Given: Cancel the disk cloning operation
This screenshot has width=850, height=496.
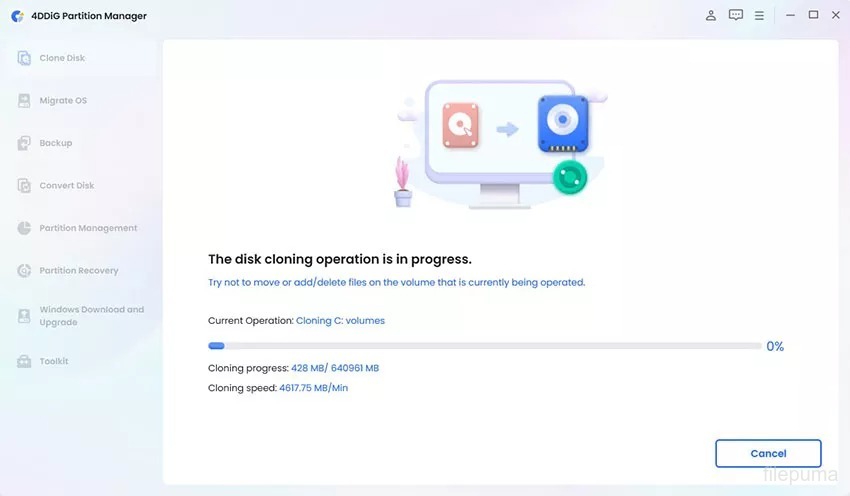Looking at the screenshot, I should point(768,453).
